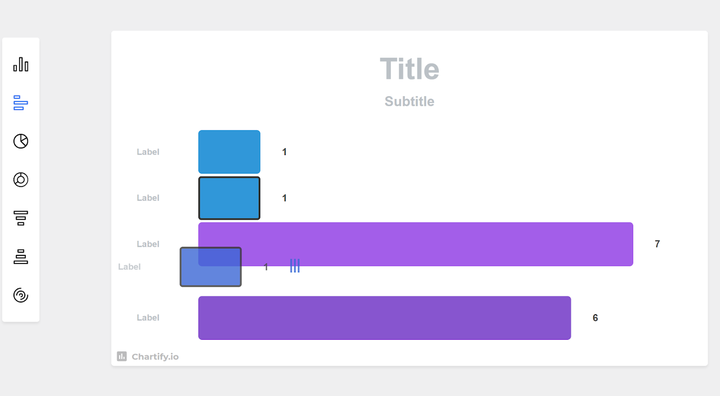
Task: Grab the blue drag handle bars
Action: tap(295, 266)
